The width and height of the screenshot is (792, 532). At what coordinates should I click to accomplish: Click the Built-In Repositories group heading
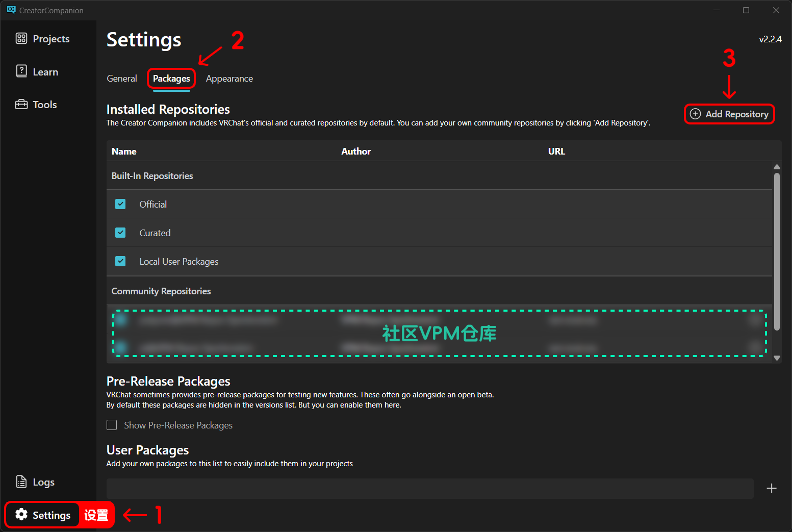[x=152, y=176]
